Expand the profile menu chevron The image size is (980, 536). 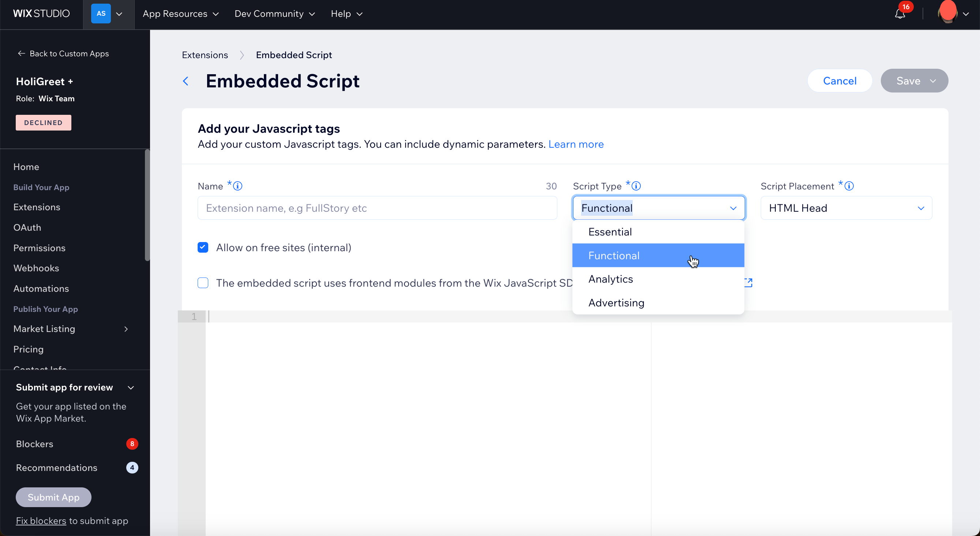click(x=966, y=14)
